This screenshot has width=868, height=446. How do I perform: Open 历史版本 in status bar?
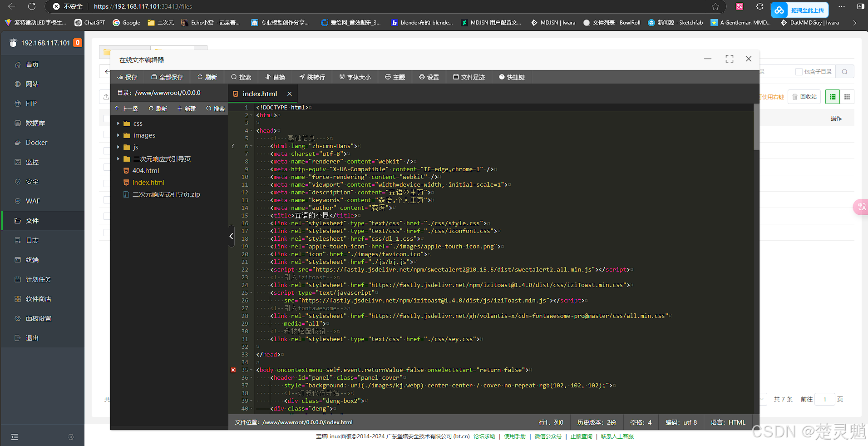(597, 422)
